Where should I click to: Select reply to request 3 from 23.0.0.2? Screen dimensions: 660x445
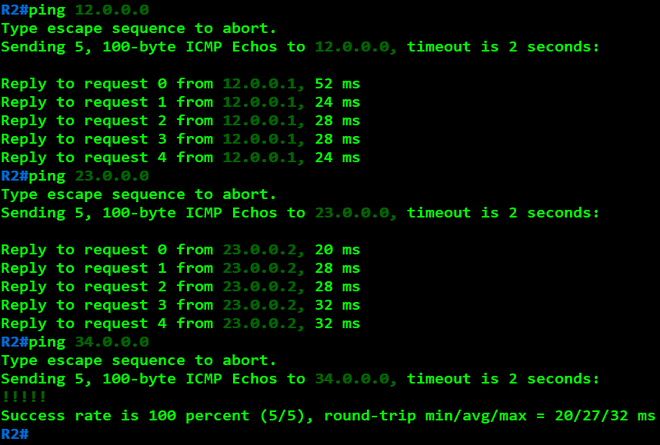pyautogui.click(x=180, y=305)
